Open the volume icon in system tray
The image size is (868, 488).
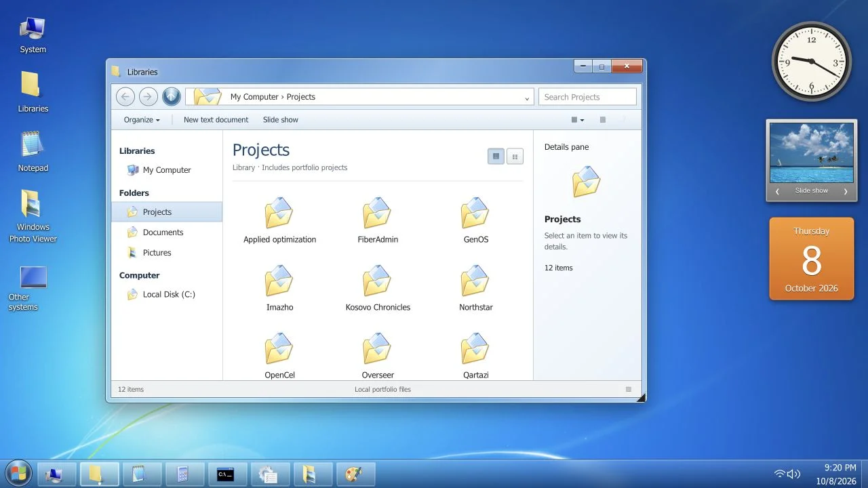(793, 474)
